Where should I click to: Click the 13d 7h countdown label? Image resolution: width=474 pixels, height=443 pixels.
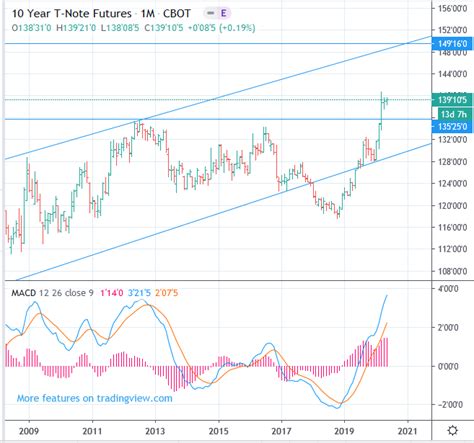[453, 114]
